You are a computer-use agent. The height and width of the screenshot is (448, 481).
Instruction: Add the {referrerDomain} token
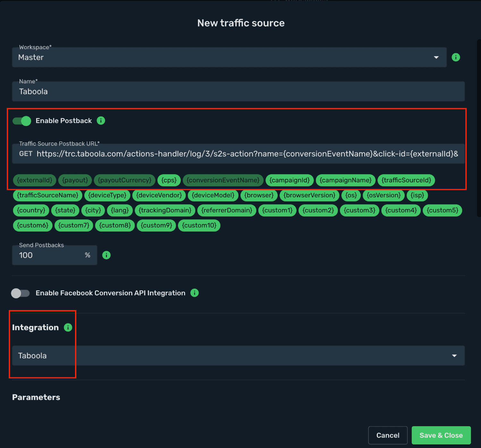pos(227,210)
